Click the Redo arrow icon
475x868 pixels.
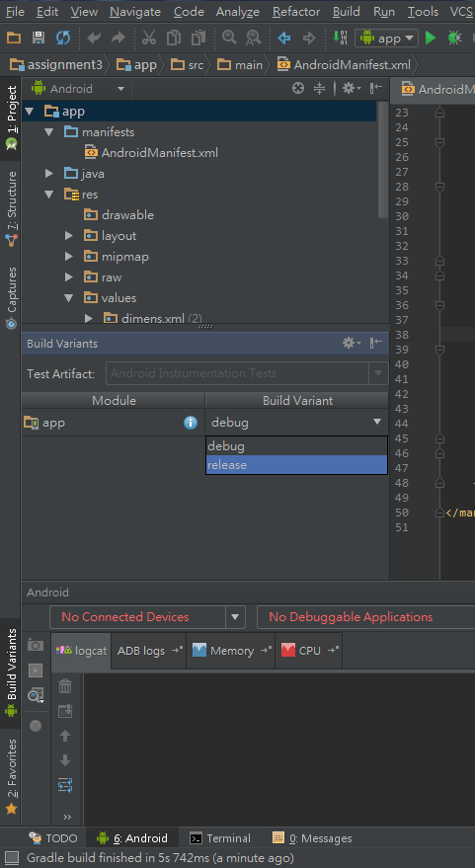(118, 38)
